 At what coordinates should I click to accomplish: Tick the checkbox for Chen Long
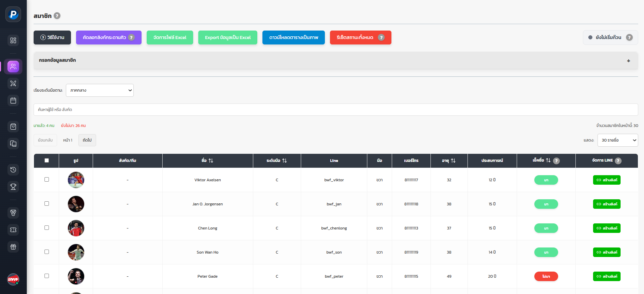click(x=47, y=227)
